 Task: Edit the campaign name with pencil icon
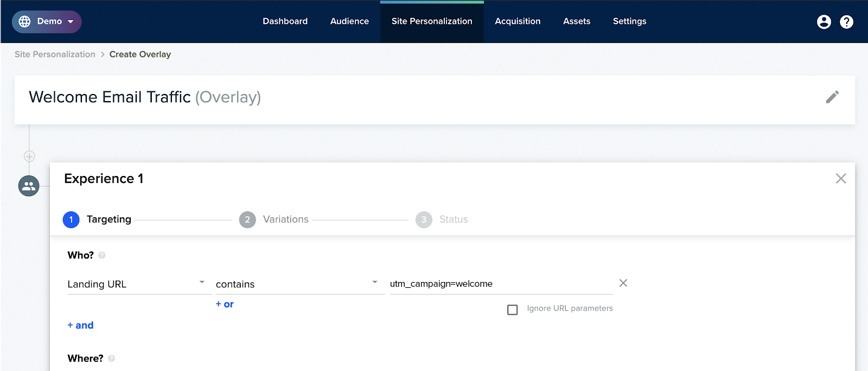pyautogui.click(x=832, y=97)
